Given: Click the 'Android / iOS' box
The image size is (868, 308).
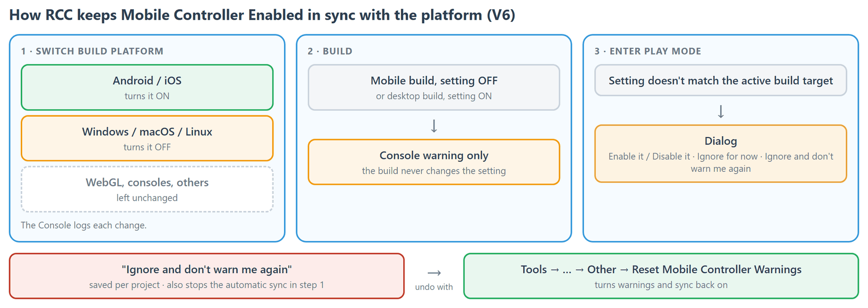Looking at the screenshot, I should pyautogui.click(x=147, y=87).
